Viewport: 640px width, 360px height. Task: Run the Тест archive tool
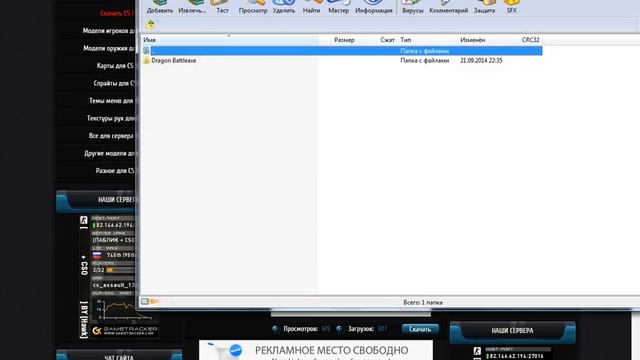tap(222, 7)
